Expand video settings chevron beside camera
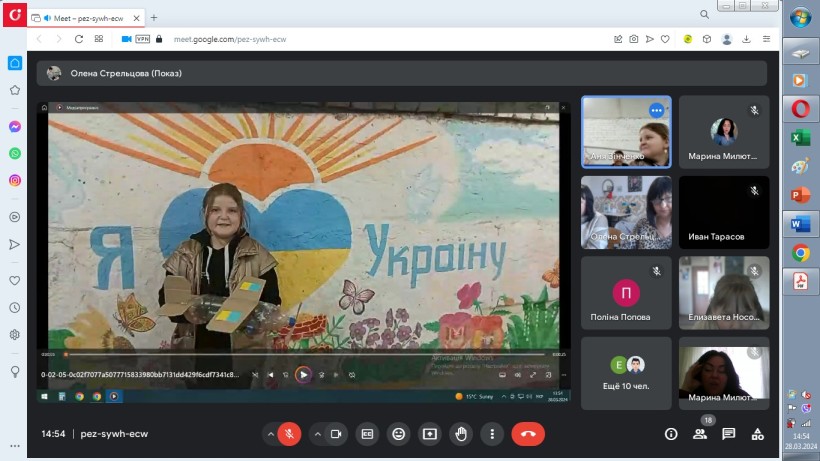 pyautogui.click(x=317, y=434)
